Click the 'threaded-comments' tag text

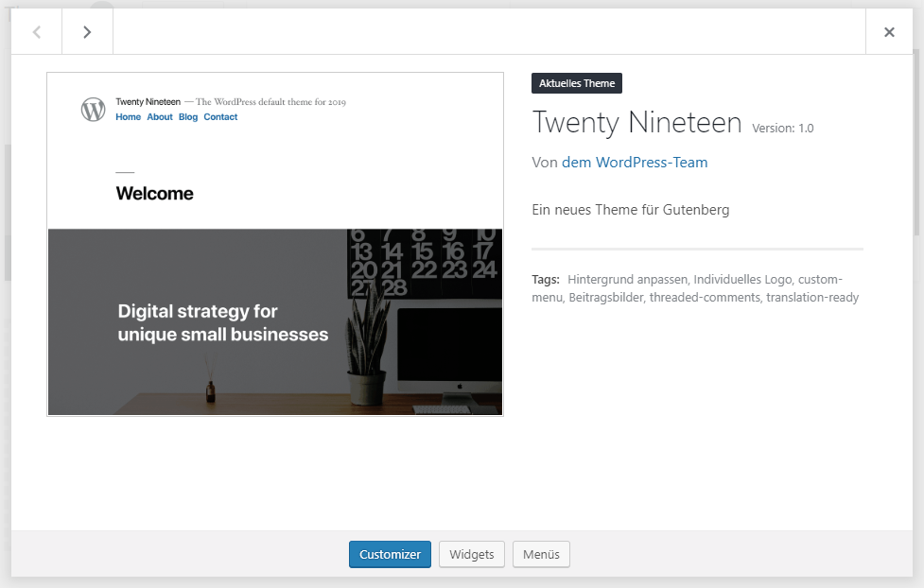coord(705,298)
